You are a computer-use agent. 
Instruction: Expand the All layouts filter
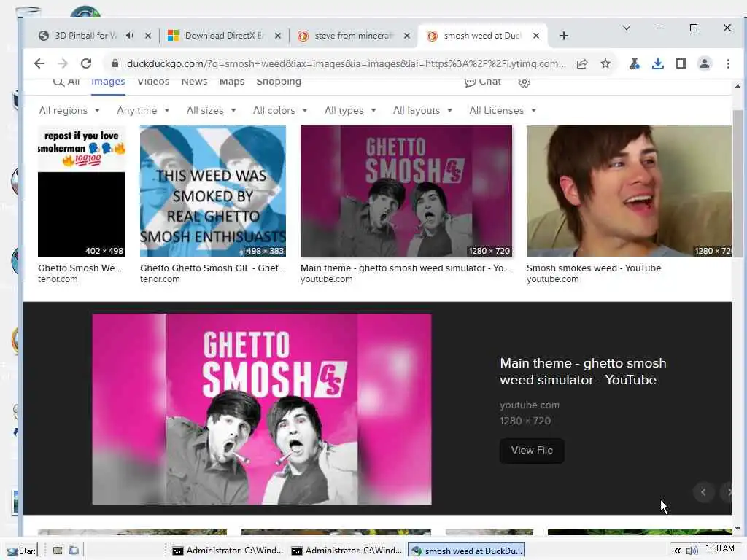pos(422,111)
